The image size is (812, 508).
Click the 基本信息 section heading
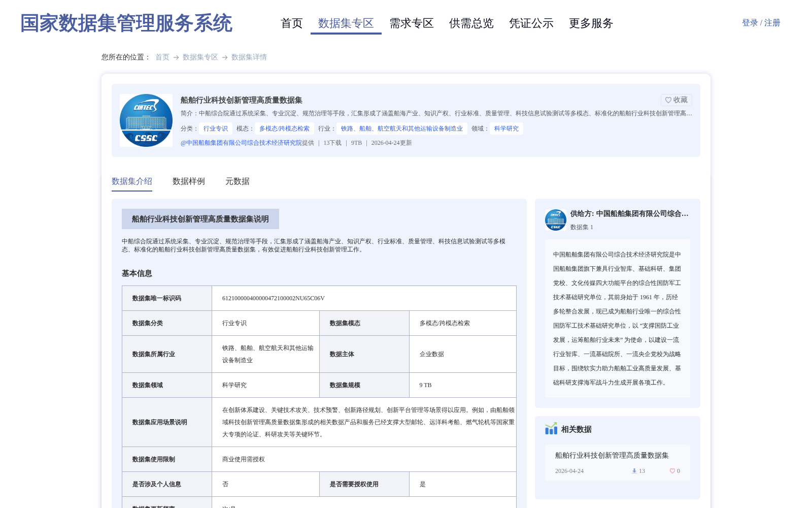point(137,273)
